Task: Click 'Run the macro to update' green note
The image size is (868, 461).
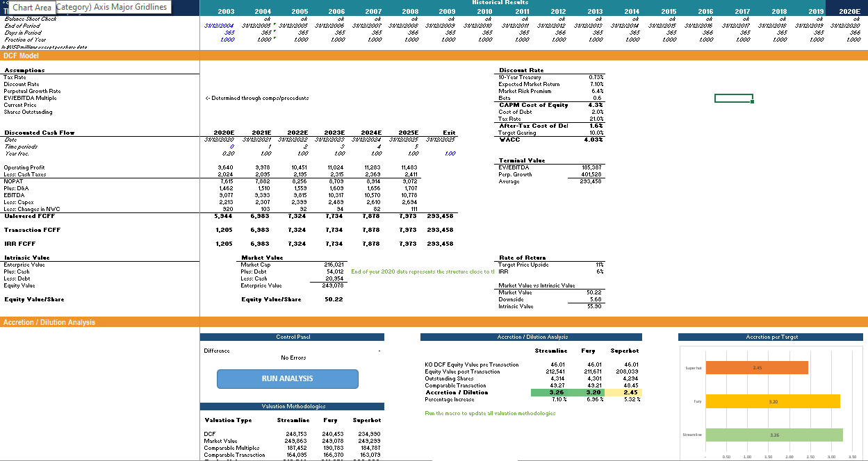Action: point(490,413)
